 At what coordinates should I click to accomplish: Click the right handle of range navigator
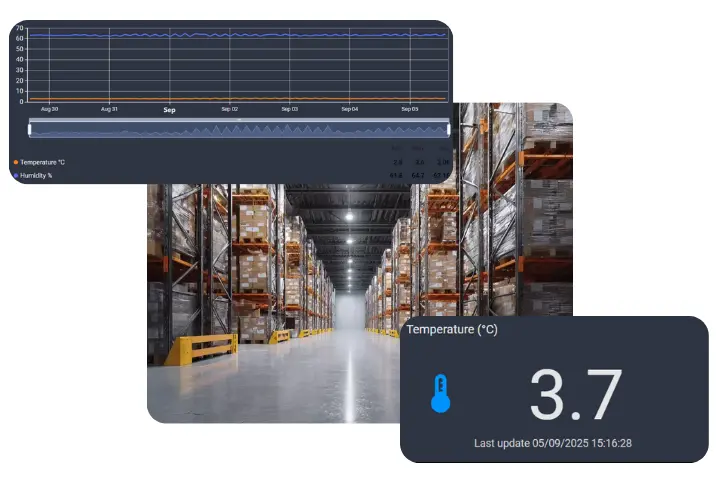coord(447,128)
